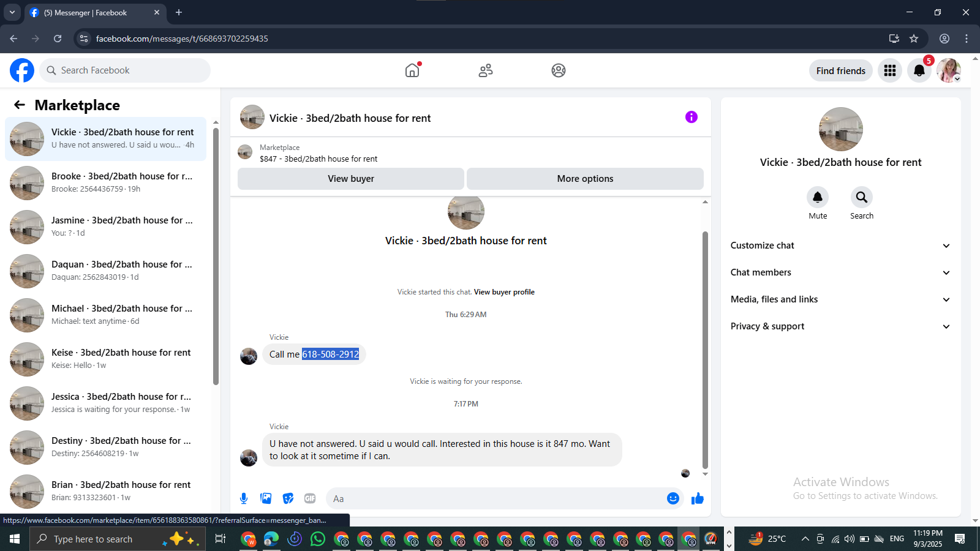This screenshot has width=980, height=551.
Task: Expand the Customize chat section
Action: click(841, 246)
